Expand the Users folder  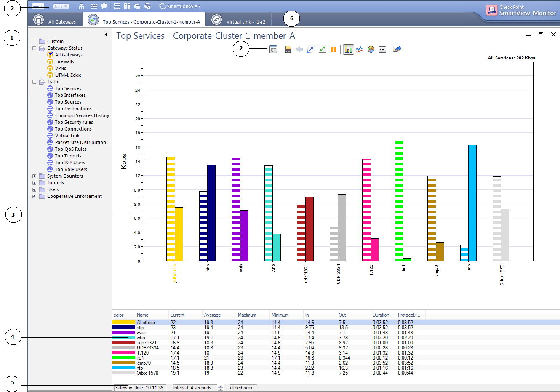coord(35,189)
